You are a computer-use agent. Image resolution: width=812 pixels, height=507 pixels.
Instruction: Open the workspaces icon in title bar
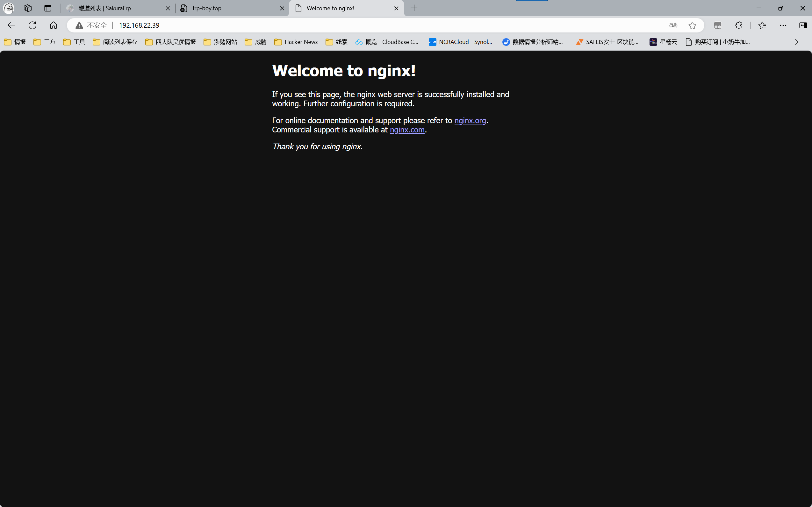[x=28, y=8]
